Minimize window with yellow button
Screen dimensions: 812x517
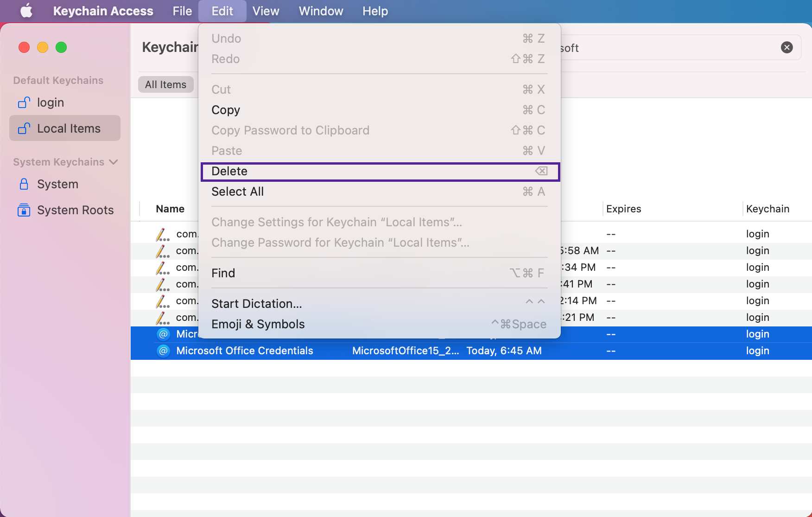[43, 47]
